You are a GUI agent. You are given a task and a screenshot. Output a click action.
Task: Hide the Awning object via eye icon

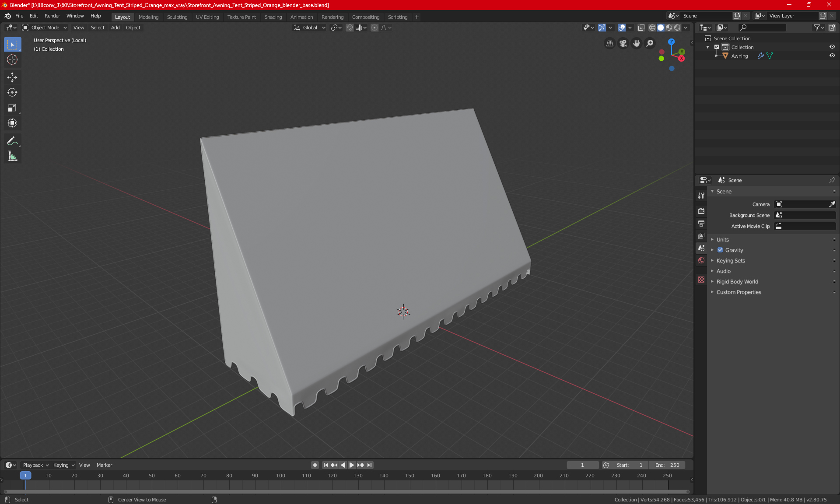[832, 56]
